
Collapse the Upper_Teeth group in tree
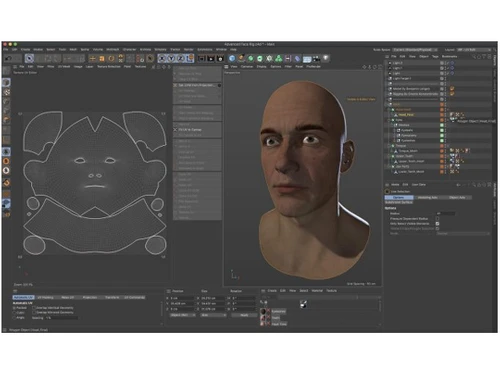coord(389,156)
